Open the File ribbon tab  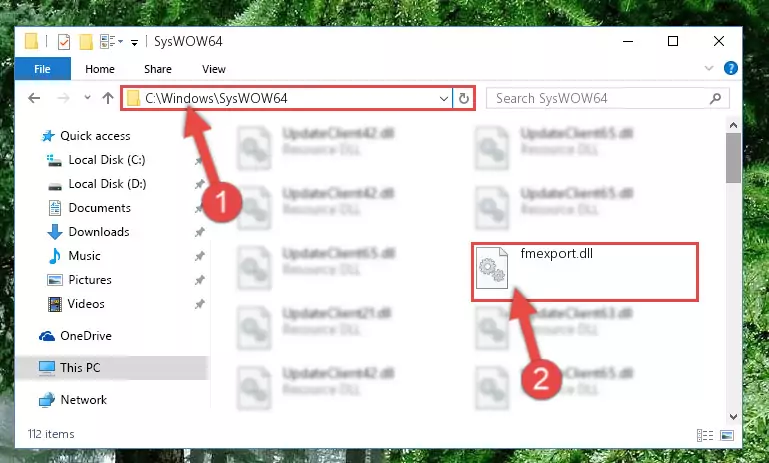pyautogui.click(x=42, y=69)
